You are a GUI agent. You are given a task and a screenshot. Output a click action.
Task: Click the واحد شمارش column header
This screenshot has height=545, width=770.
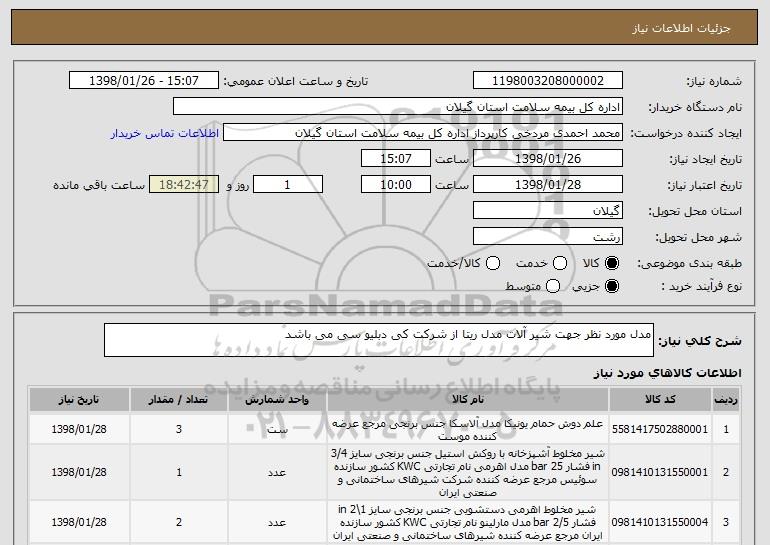pyautogui.click(x=277, y=400)
